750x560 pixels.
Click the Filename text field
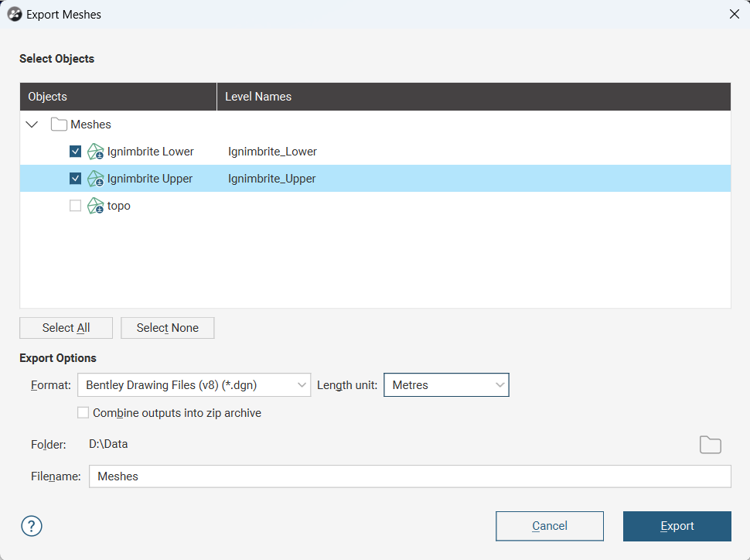pos(410,476)
